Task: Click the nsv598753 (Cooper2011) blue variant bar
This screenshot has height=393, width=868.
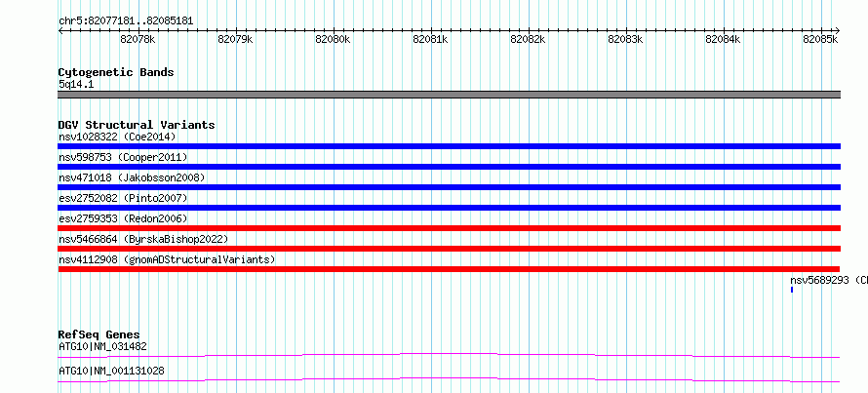Action: [x=449, y=167]
